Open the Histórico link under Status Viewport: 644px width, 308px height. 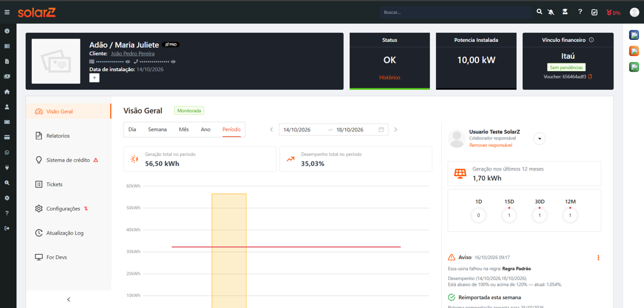coord(389,77)
